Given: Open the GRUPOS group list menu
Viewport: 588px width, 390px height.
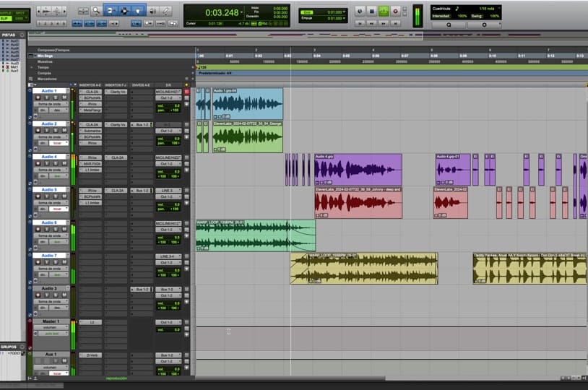Looking at the screenshot, I should tap(22, 347).
